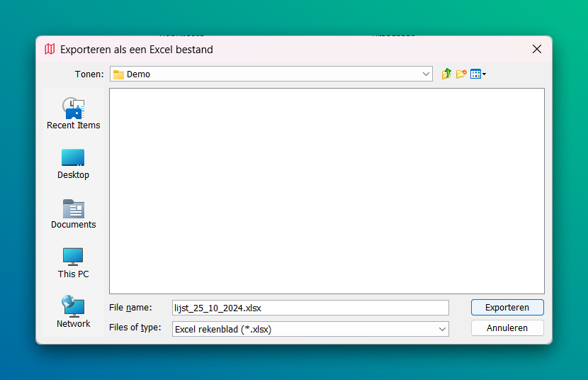Jump to the Desktop folder
The image size is (588, 380).
tap(74, 163)
